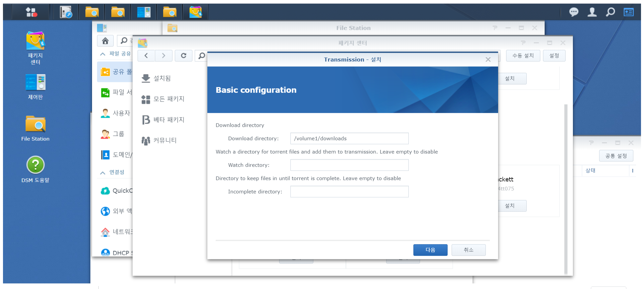Go to Control Panel home icon
The height and width of the screenshot is (289, 644).
[x=105, y=41]
